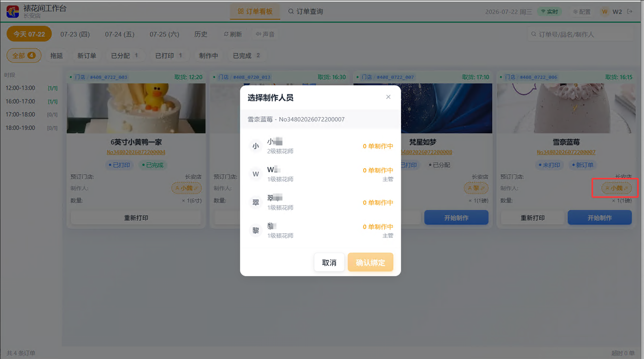Image resolution: width=644 pixels, height=359 pixels.
Task: Click the 已打印 tag on 小黄鸭 card
Action: coord(120,165)
